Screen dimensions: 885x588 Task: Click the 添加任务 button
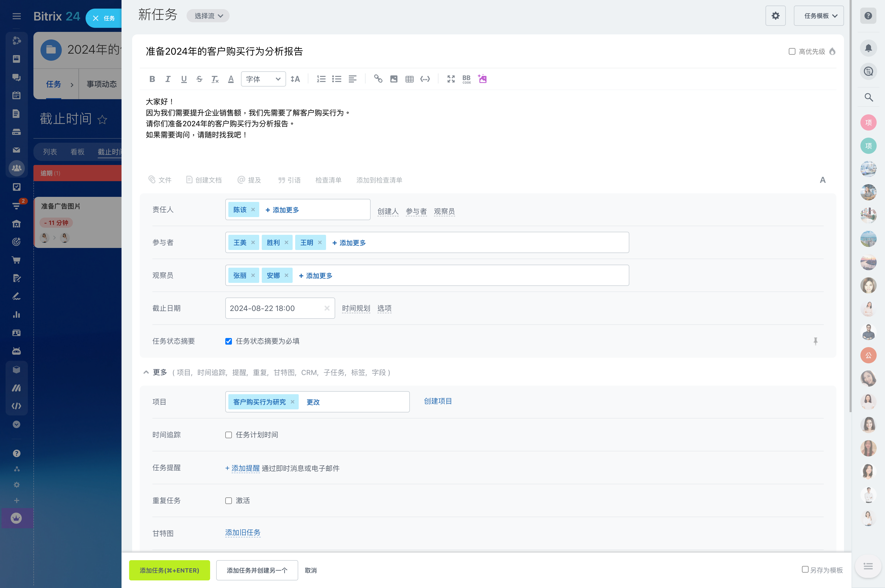169,570
